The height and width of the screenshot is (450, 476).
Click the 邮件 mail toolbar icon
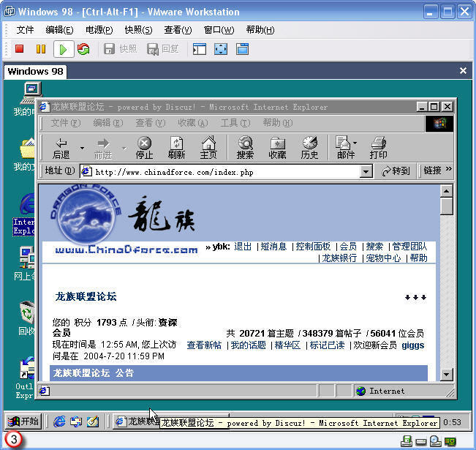click(x=344, y=148)
